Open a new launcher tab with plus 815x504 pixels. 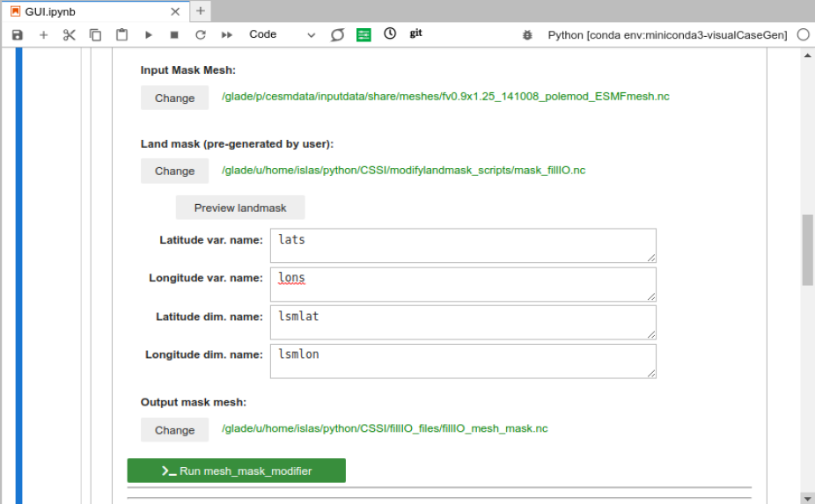[x=201, y=11]
